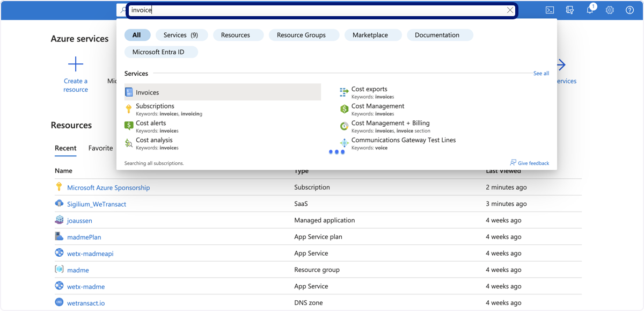Click the Subscriptions key icon in results
644x311 pixels.
coord(129,109)
